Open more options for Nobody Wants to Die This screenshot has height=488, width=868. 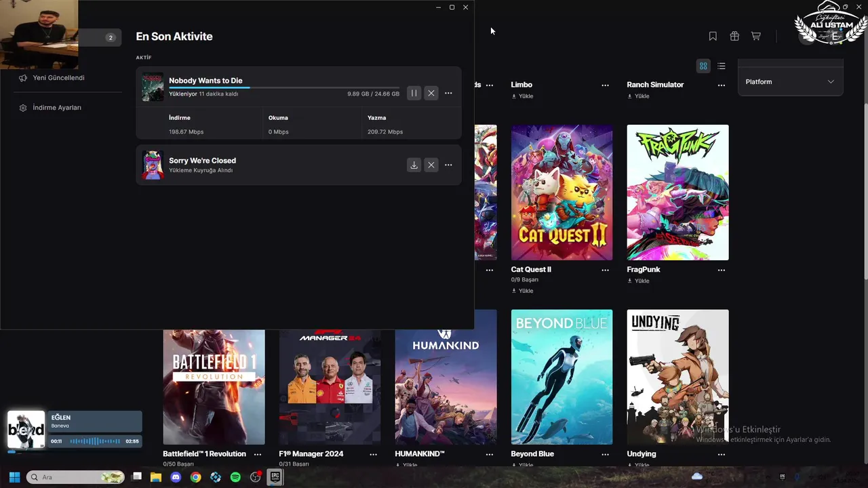click(448, 93)
